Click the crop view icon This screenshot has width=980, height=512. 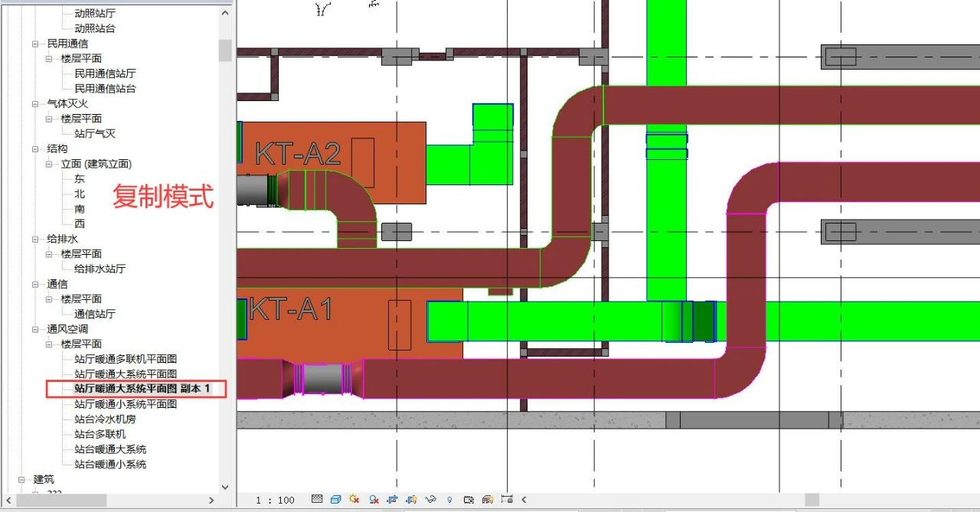(393, 500)
